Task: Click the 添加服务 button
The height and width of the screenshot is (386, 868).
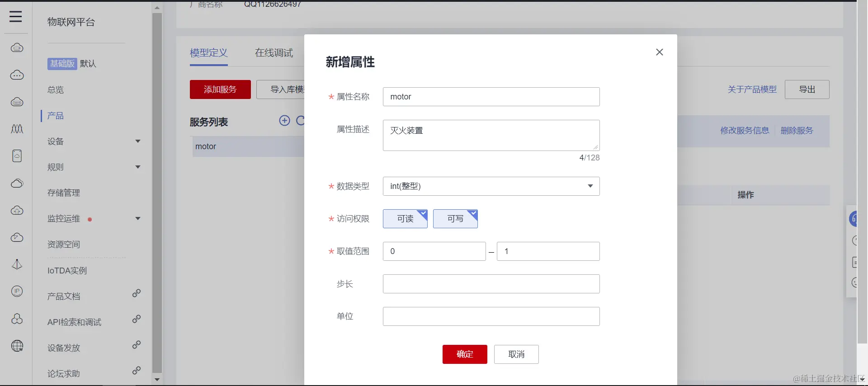Action: coord(220,89)
